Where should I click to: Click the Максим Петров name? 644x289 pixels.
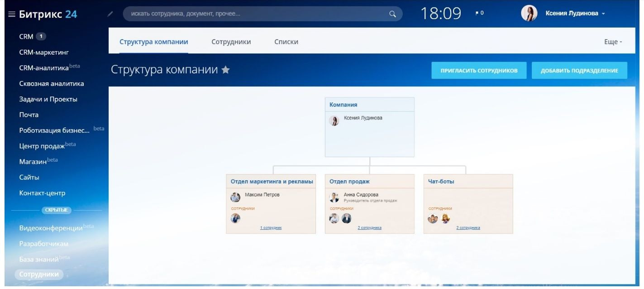pyautogui.click(x=262, y=195)
